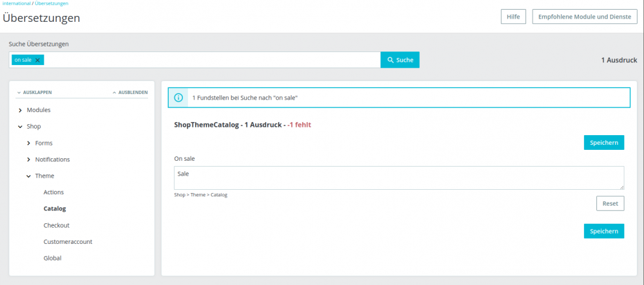The height and width of the screenshot is (285, 644).
Task: Click the 'On sale' source label
Action: point(184,158)
